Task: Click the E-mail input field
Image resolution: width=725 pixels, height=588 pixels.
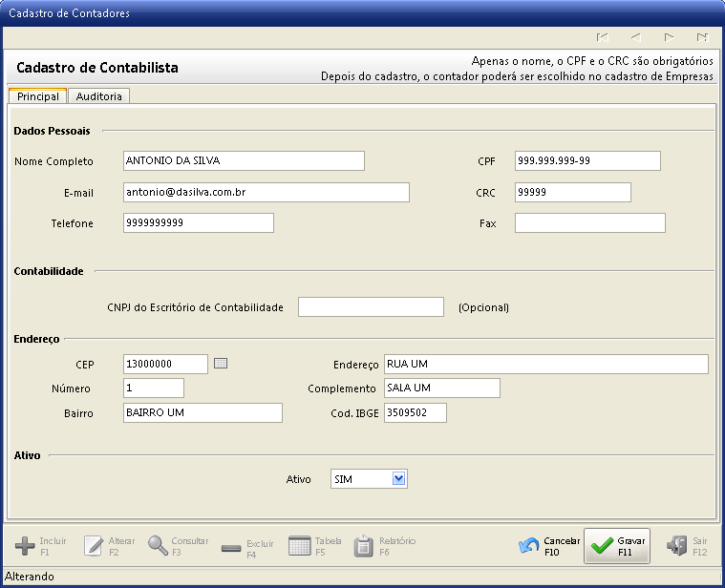Action: click(x=267, y=192)
